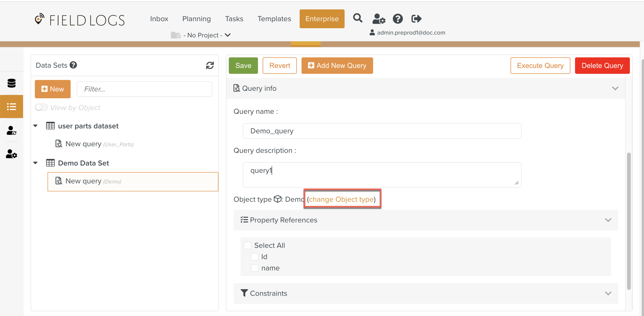
Task: Toggle View by Object switch
Action: point(41,107)
